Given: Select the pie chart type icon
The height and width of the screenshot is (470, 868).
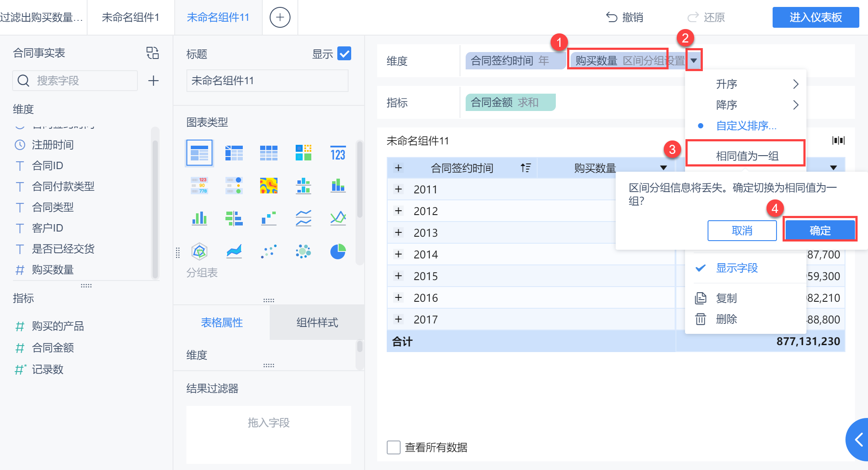Looking at the screenshot, I should tap(338, 251).
